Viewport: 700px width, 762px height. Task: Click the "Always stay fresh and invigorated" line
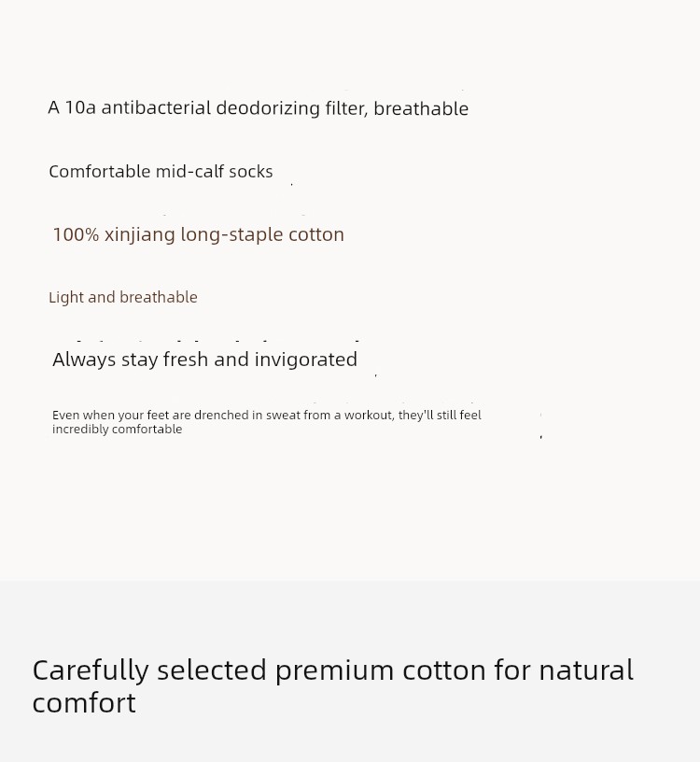tap(204, 360)
